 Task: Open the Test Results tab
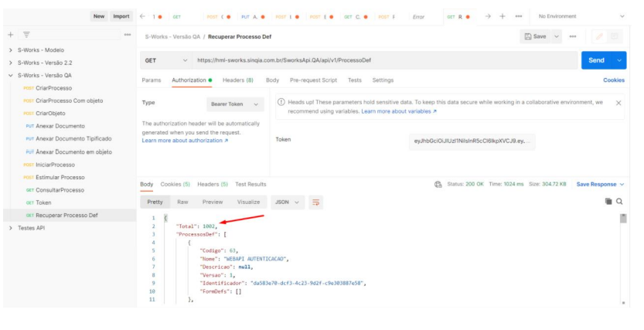(x=250, y=184)
